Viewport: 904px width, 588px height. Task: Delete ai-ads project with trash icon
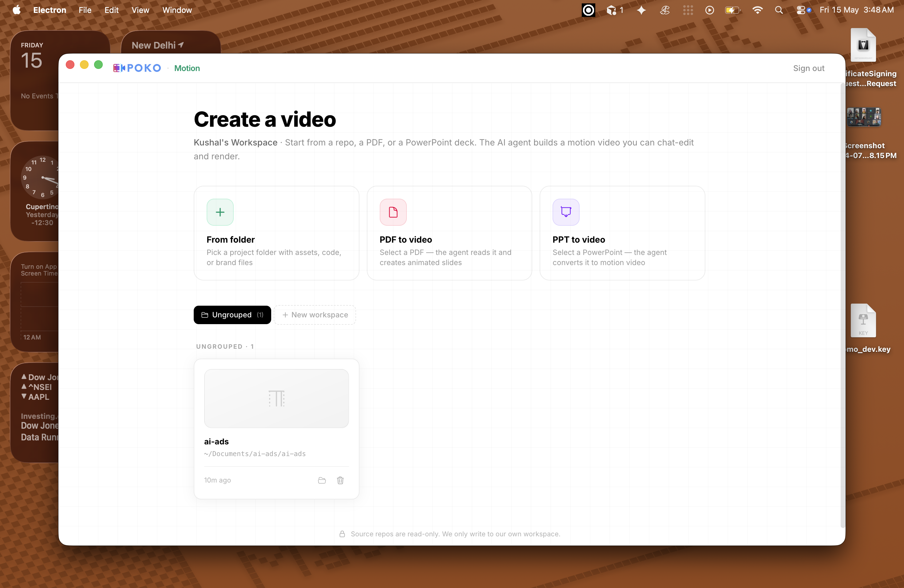click(340, 480)
